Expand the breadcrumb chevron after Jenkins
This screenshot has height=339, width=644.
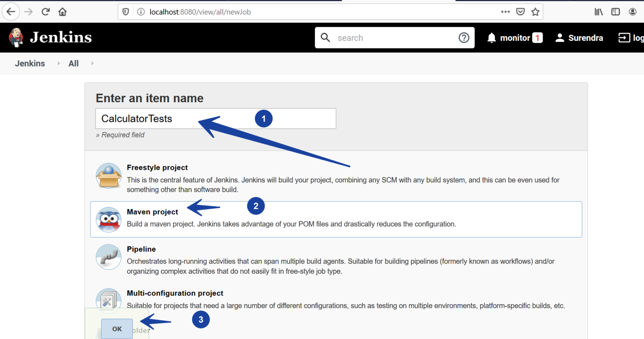point(58,63)
